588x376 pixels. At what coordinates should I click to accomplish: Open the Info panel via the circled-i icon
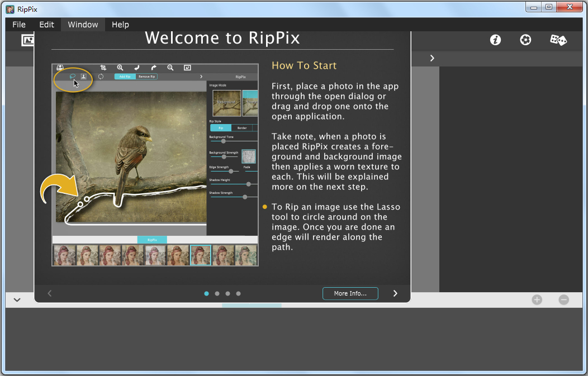pos(495,40)
